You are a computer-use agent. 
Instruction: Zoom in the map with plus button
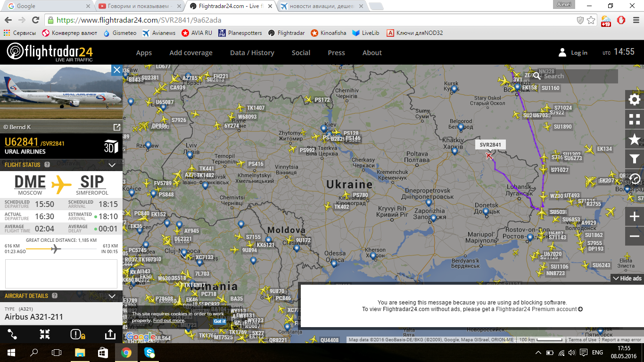635,217
